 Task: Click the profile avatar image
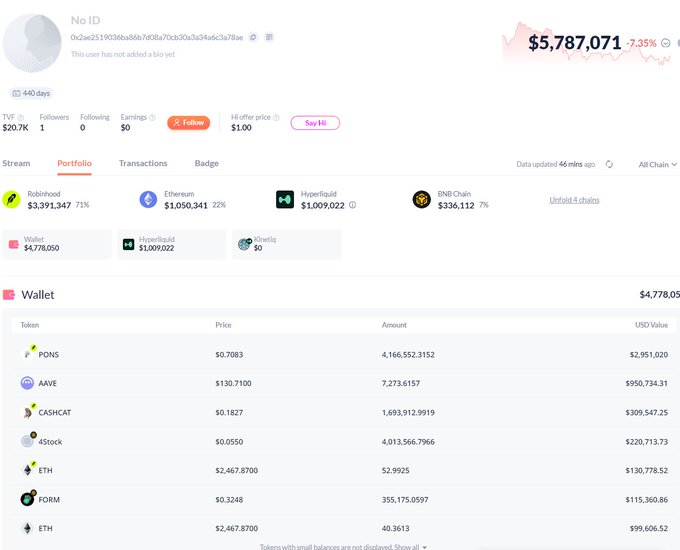tap(32, 43)
